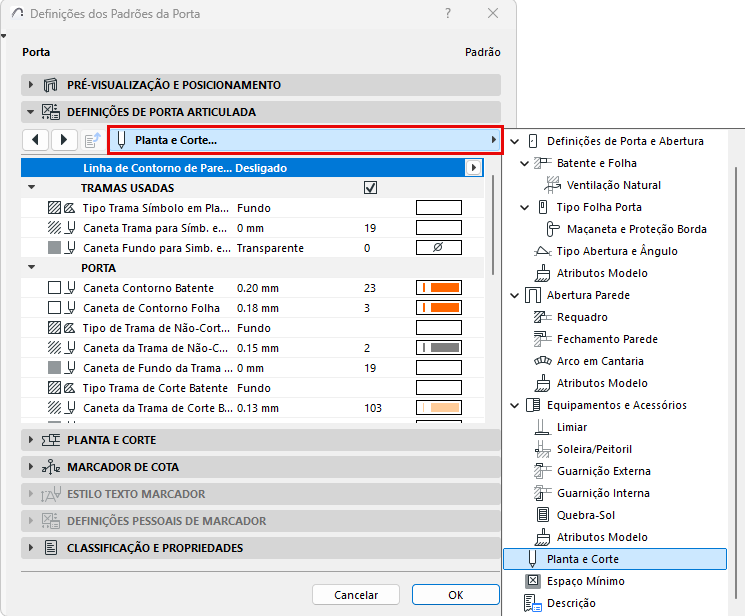Go to next page with right arrow button
This screenshot has height=616, width=745.
coord(64,140)
